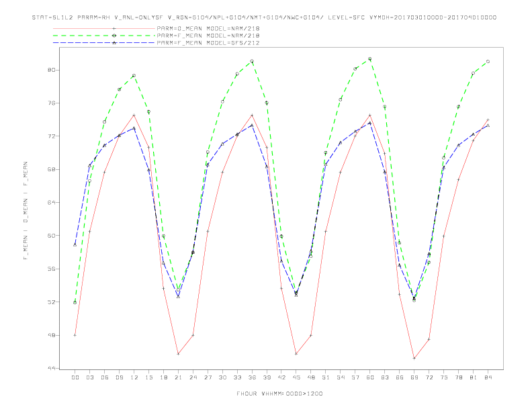Click x-axis tick label 00

(x=75, y=377)
